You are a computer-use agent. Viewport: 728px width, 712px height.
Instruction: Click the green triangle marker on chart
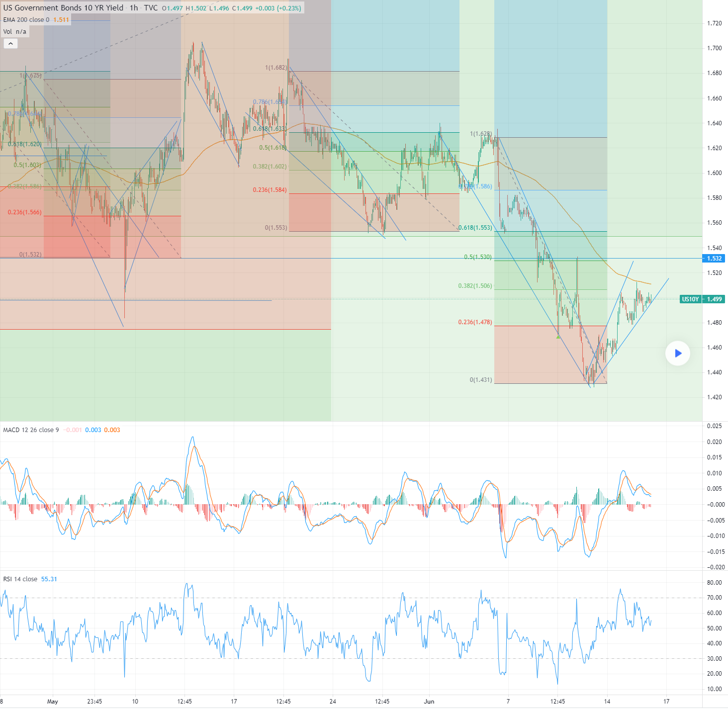tap(558, 337)
